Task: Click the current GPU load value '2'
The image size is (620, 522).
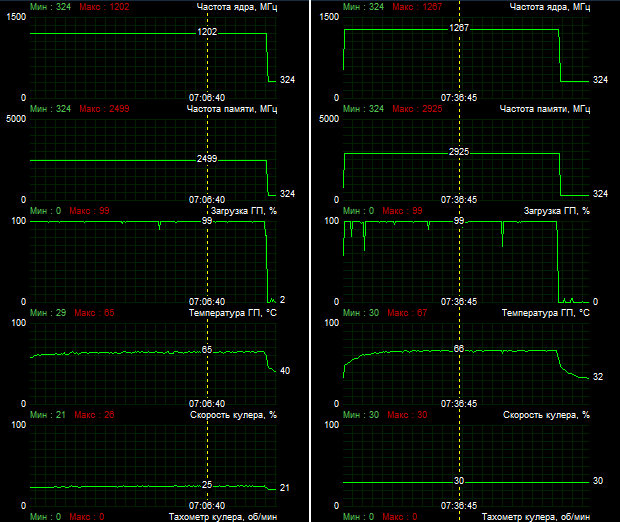Action: coord(282,300)
